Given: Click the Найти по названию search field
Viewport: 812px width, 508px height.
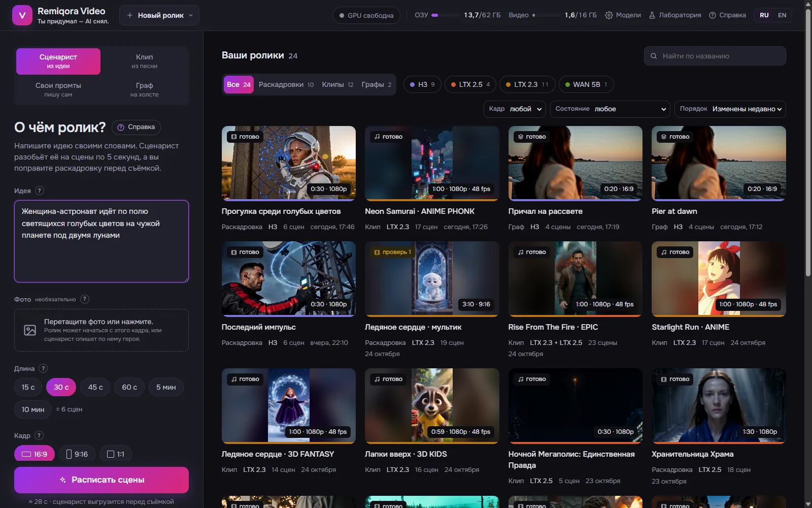Looking at the screenshot, I should click(715, 56).
